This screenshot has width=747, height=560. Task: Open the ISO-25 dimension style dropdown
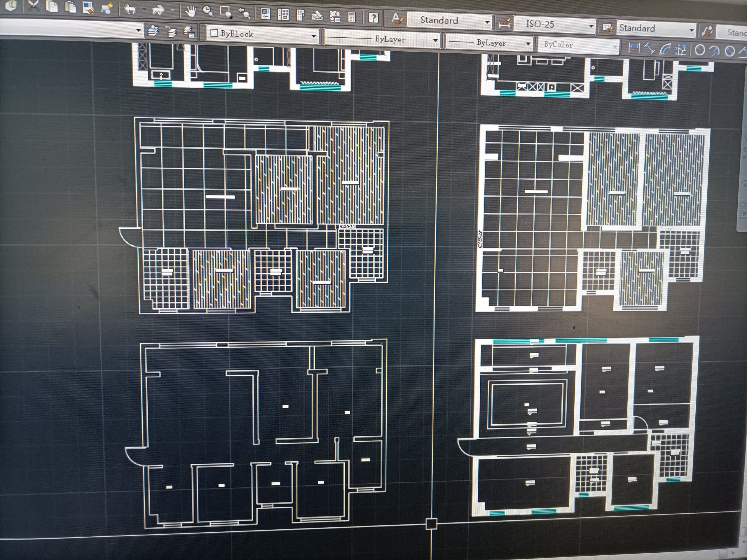pyautogui.click(x=591, y=26)
